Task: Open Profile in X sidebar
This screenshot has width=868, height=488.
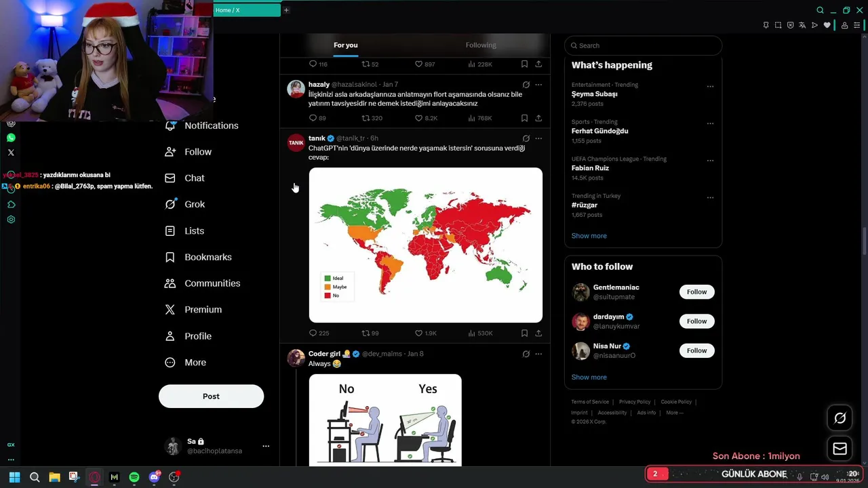Action: pos(188,336)
